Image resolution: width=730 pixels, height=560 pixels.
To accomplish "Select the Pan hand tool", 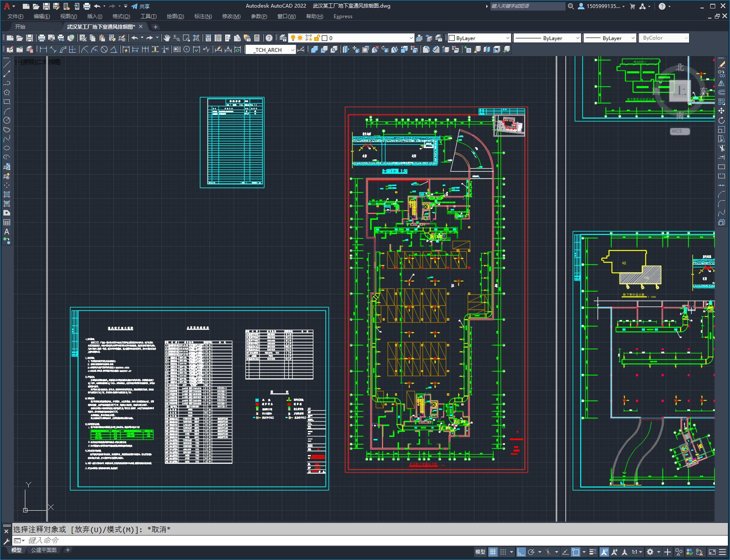I will pyautogui.click(x=167, y=38).
